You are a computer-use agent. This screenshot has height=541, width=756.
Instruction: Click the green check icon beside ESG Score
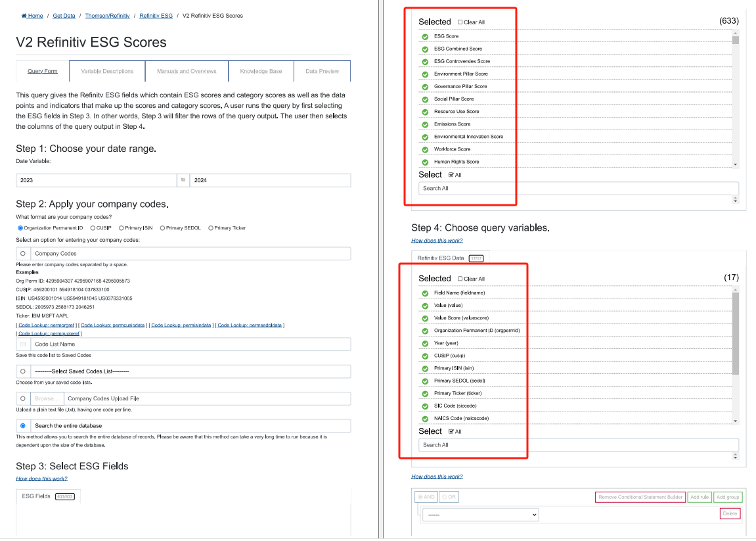point(425,37)
